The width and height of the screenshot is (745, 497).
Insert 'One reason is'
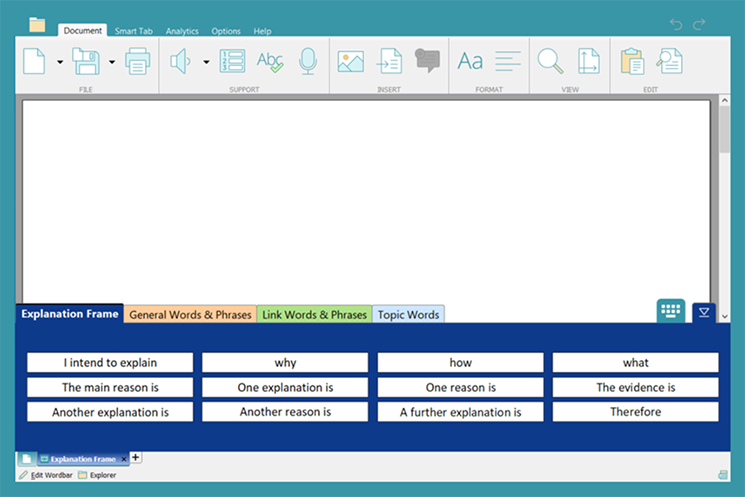click(460, 387)
